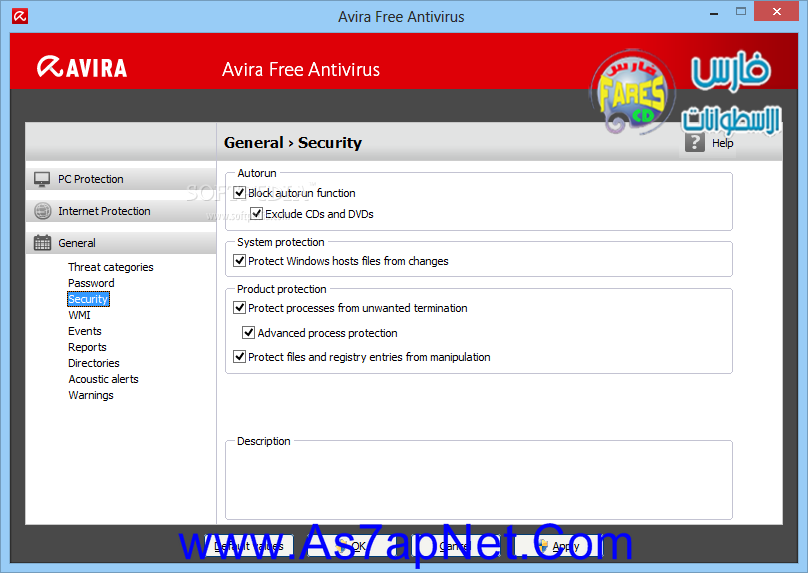Image resolution: width=808 pixels, height=573 pixels.
Task: Open the WMI settings page
Action: click(x=79, y=315)
